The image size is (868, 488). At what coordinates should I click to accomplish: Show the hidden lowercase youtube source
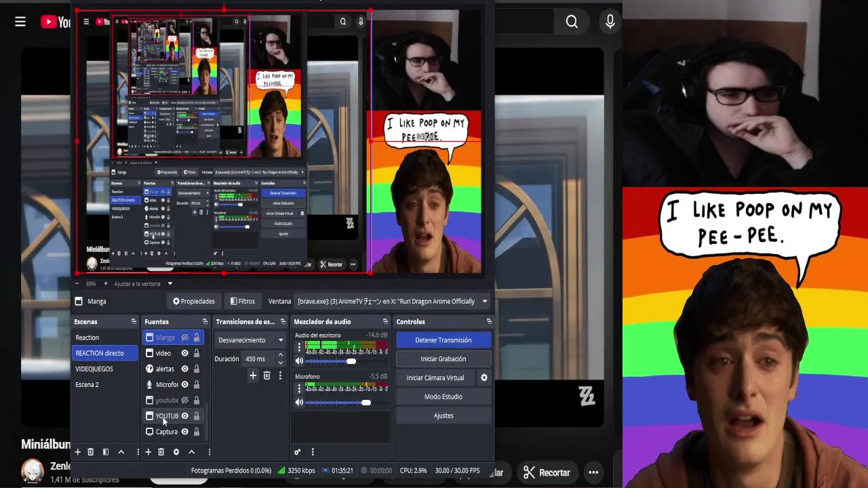pos(184,401)
